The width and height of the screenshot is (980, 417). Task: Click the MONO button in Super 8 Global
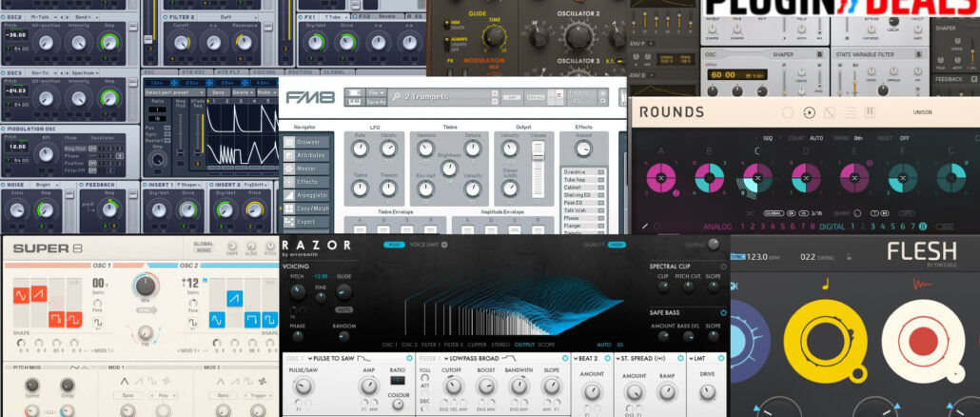(203, 250)
